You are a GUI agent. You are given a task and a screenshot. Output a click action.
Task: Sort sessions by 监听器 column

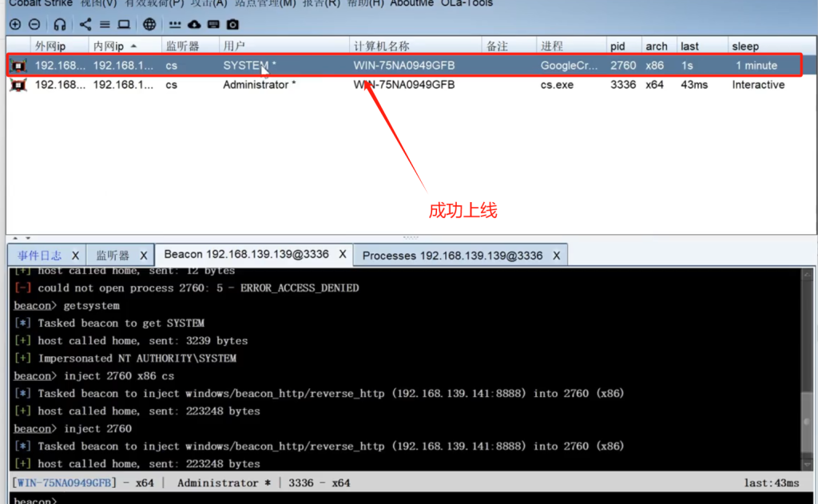pyautogui.click(x=190, y=46)
